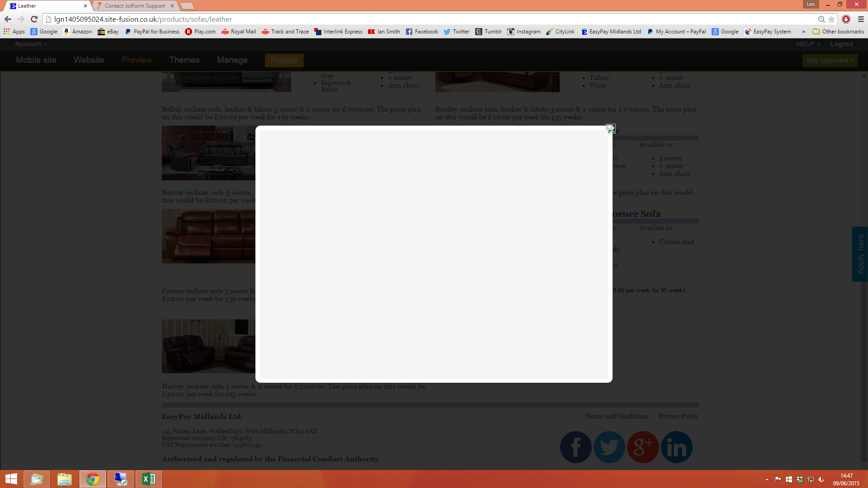Open the Royal Mail bookmark

point(238,32)
